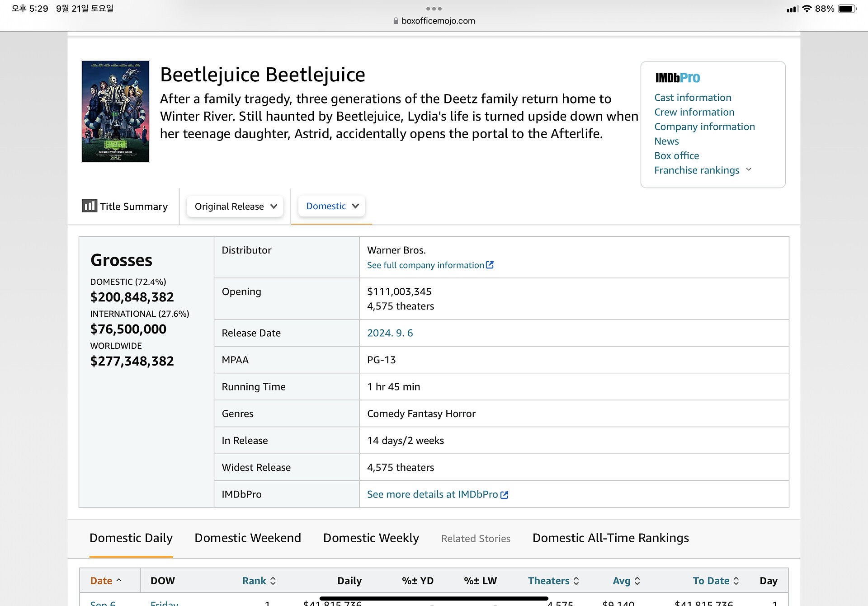Image resolution: width=868 pixels, height=606 pixels.
Task: Click the Title Summary bar chart icon
Action: pos(89,206)
